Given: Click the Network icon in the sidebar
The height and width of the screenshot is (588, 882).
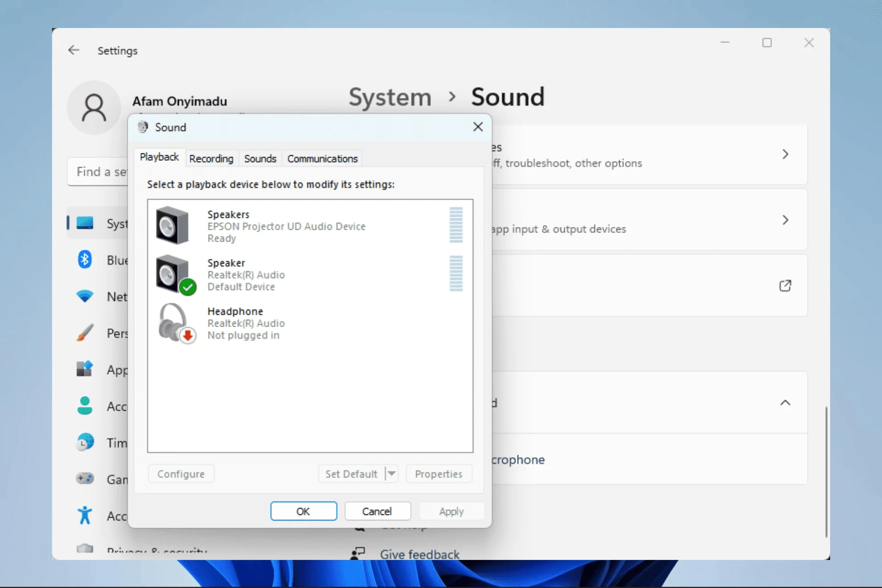Looking at the screenshot, I should click(85, 296).
